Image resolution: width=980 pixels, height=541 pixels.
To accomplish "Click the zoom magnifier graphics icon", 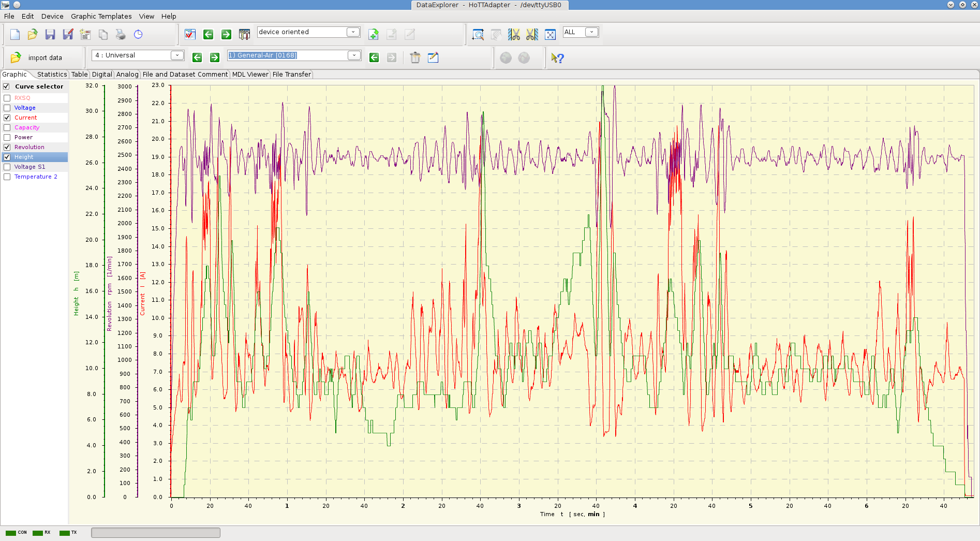I will point(478,35).
